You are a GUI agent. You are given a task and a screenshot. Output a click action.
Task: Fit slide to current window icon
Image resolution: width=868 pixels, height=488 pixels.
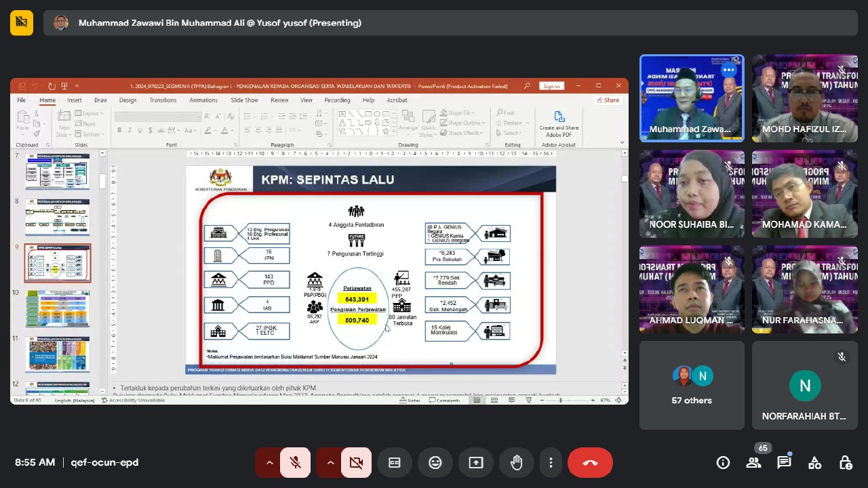click(618, 400)
